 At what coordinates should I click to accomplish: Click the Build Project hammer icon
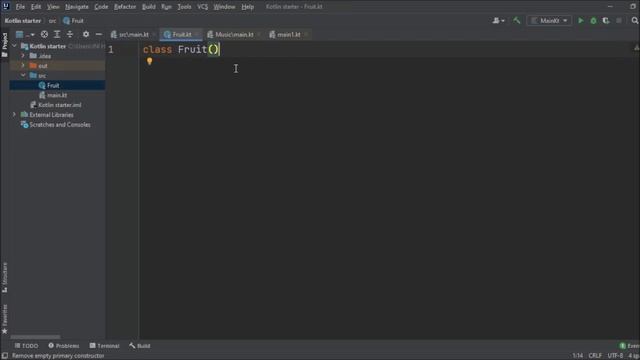point(516,20)
